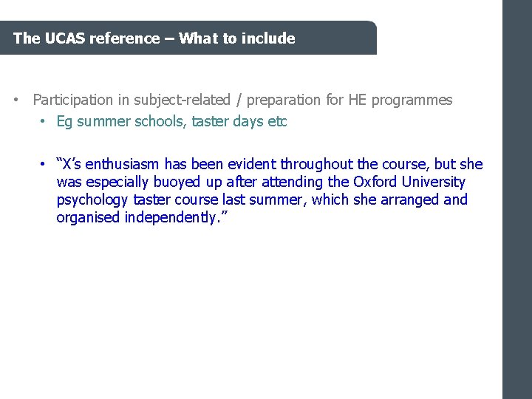Click 'psychology taster course' in the quote
The width and height of the screenshot is (532, 399).
137,199
